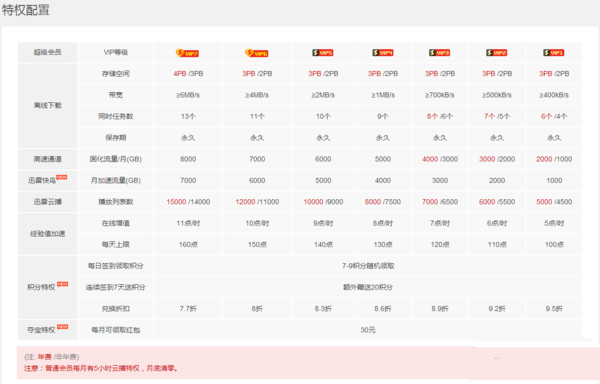Click the 月加速流量(GB) row label
The image size is (600, 384).
click(x=116, y=181)
